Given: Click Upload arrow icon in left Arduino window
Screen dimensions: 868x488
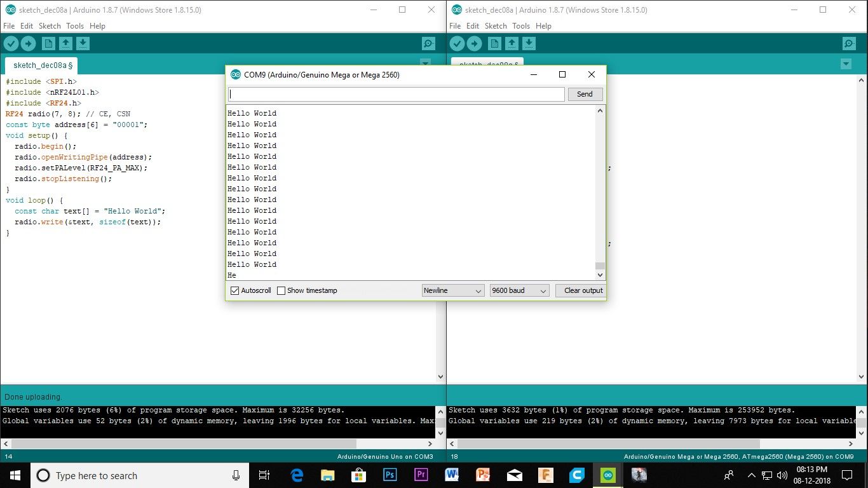Looking at the screenshot, I should (29, 43).
